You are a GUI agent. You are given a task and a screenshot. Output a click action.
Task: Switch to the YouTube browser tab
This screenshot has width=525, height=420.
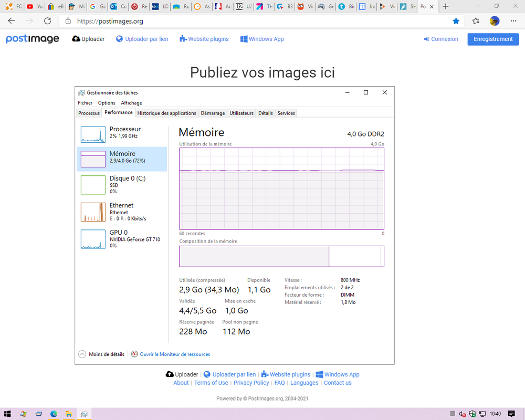click(x=35, y=6)
